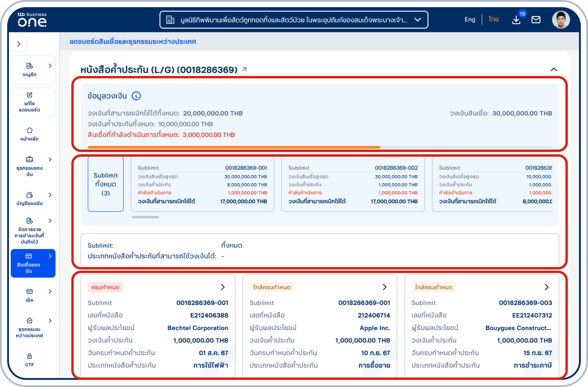Viewport: 588px width, 387px height.
Task: Open the CTF lock icon
Action: [x=29, y=356]
